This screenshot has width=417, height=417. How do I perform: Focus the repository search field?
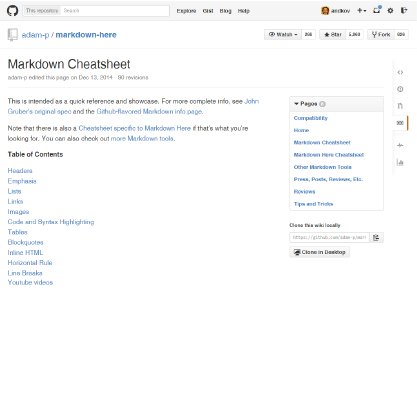click(x=115, y=11)
